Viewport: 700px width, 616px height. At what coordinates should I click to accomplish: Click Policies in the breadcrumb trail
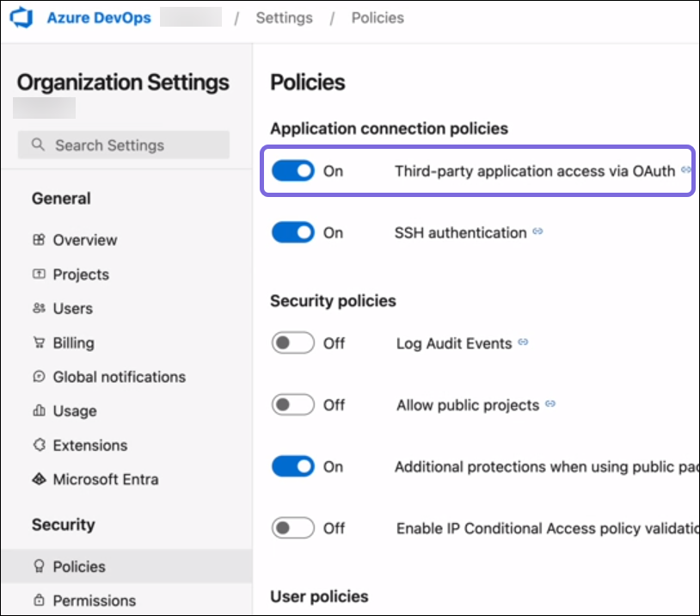pos(377,17)
